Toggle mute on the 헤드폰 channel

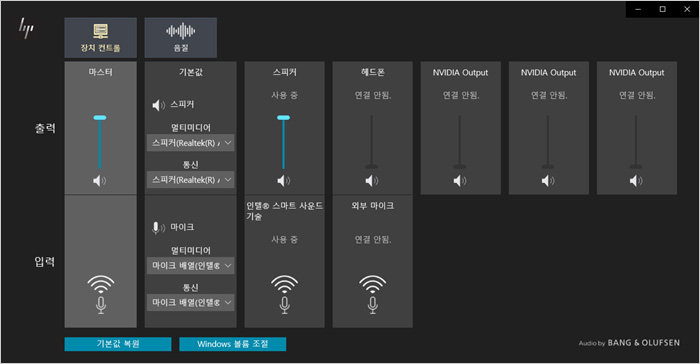click(371, 180)
